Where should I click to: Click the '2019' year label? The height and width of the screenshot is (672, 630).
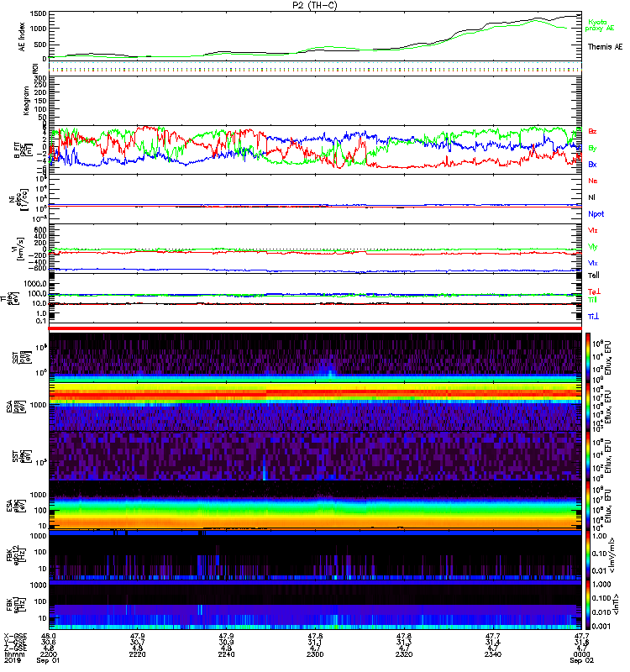12,660
